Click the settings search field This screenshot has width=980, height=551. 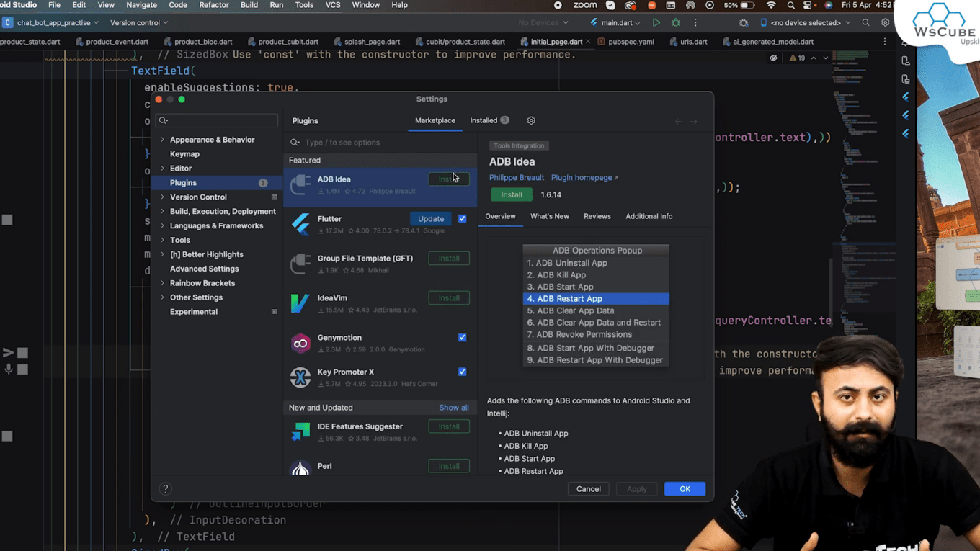(217, 120)
